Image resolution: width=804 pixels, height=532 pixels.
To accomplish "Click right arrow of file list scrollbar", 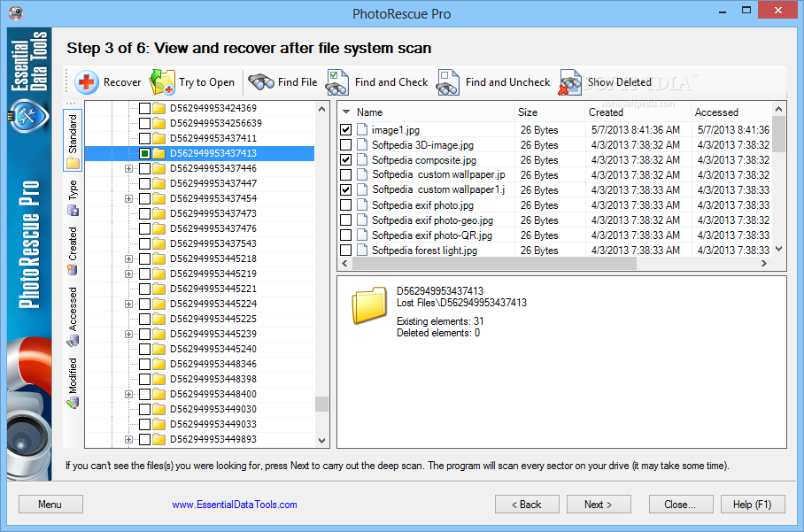I will tap(764, 264).
